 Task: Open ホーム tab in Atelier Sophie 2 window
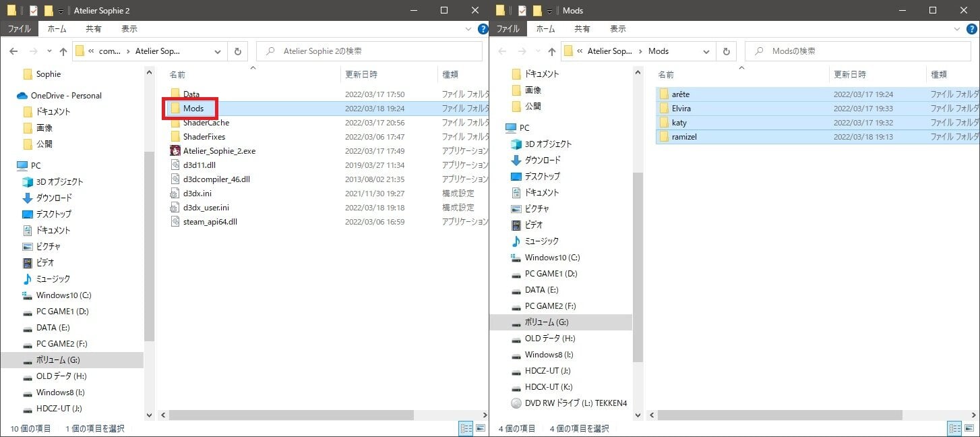point(57,29)
